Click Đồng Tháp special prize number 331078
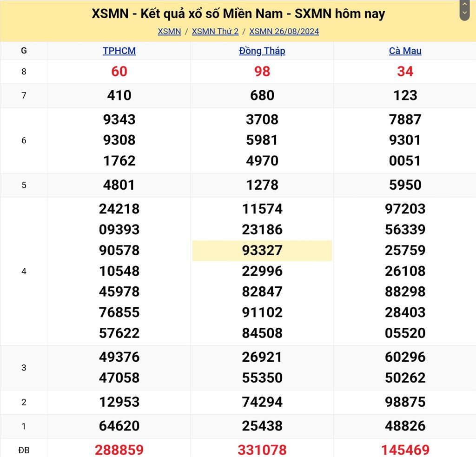476x457 pixels. [262, 450]
